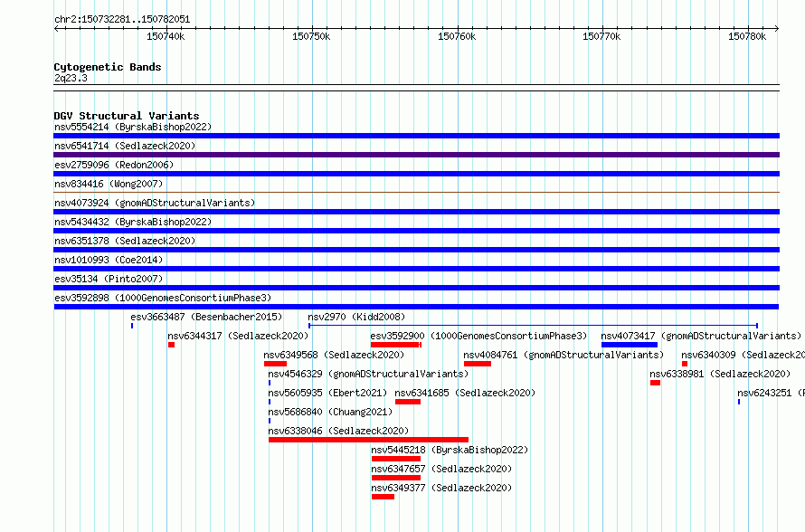This screenshot has width=805, height=532.
Task: Click the red bar under nsv4084761
Action: click(478, 364)
